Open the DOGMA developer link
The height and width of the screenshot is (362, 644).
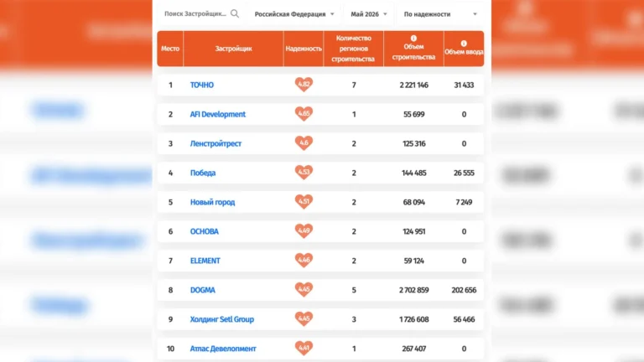[x=202, y=290]
